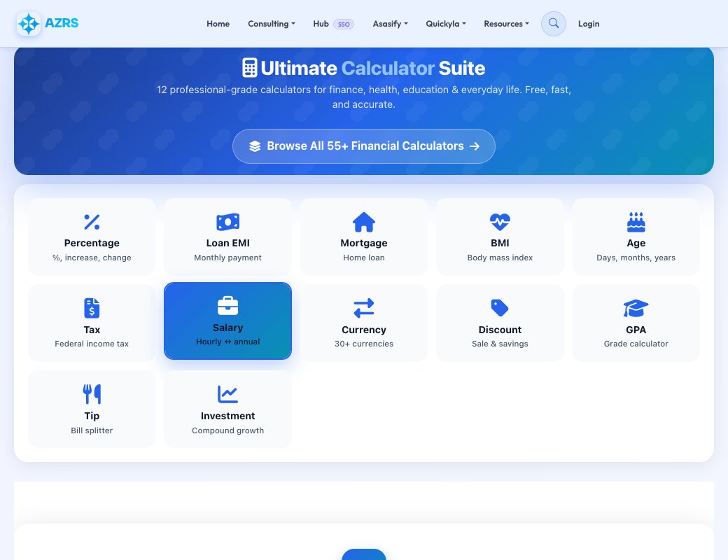This screenshot has width=728, height=560.
Task: Click the SSO badge next to Hub
Action: [x=344, y=24]
